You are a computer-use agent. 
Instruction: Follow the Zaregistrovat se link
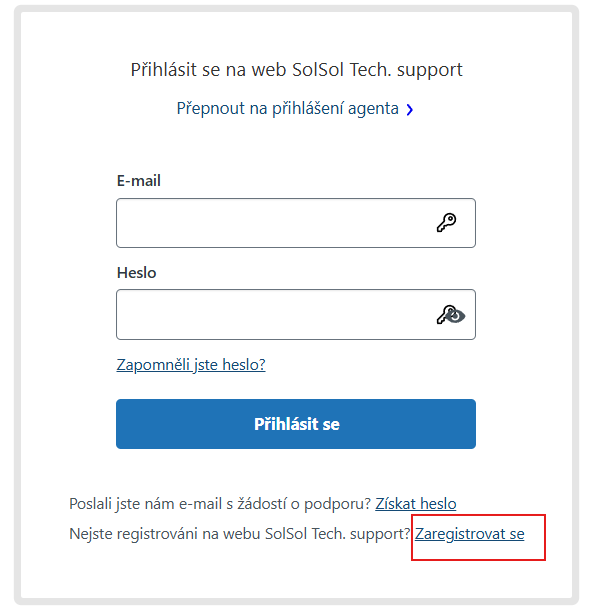469,534
